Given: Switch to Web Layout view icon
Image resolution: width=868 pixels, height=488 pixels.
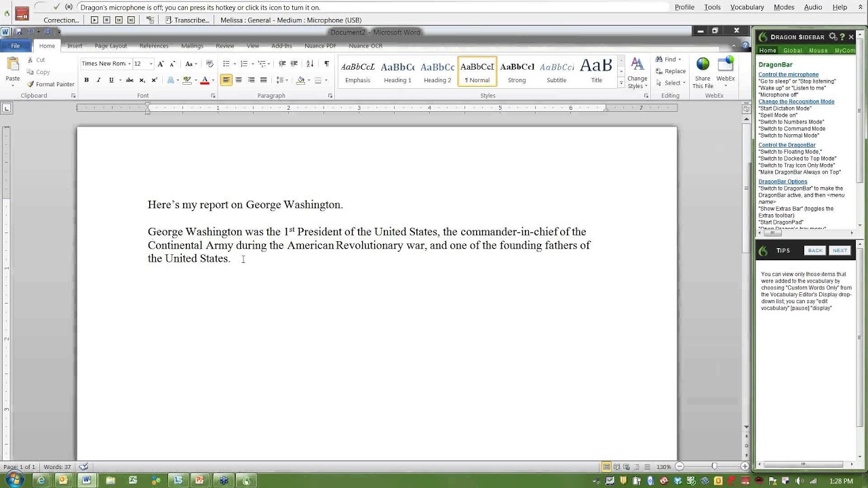Looking at the screenshot, I should coord(627,467).
